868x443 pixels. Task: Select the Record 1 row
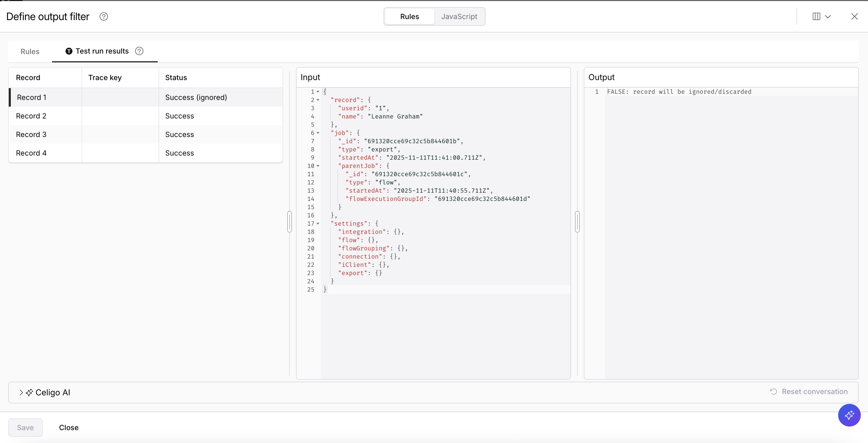point(145,97)
